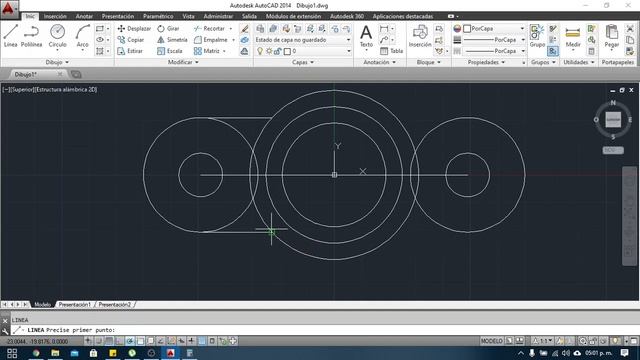The width and height of the screenshot is (640, 360).
Task: Pick the Recortar (trim) tool
Action: (209, 29)
